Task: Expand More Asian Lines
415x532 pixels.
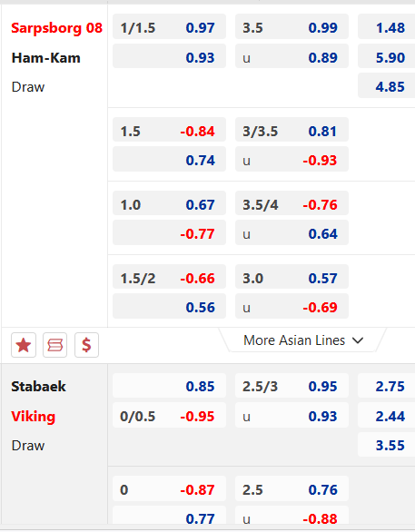Action: [x=303, y=340]
